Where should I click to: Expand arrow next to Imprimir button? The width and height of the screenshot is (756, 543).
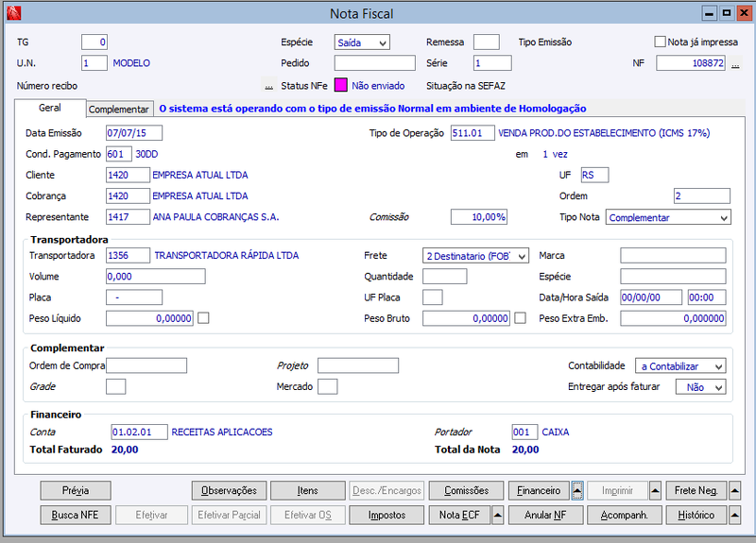[x=655, y=490]
